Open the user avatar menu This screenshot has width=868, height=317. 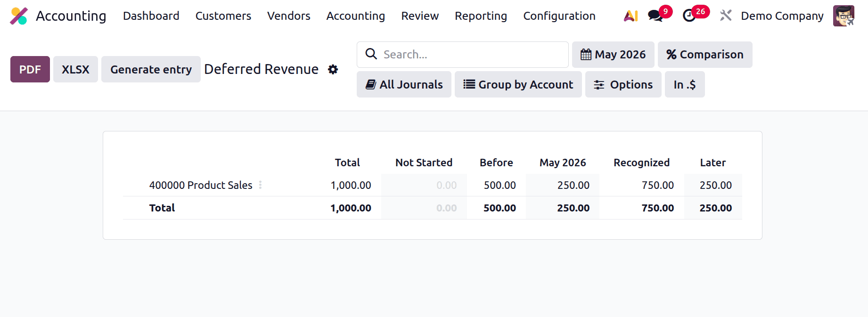click(843, 16)
